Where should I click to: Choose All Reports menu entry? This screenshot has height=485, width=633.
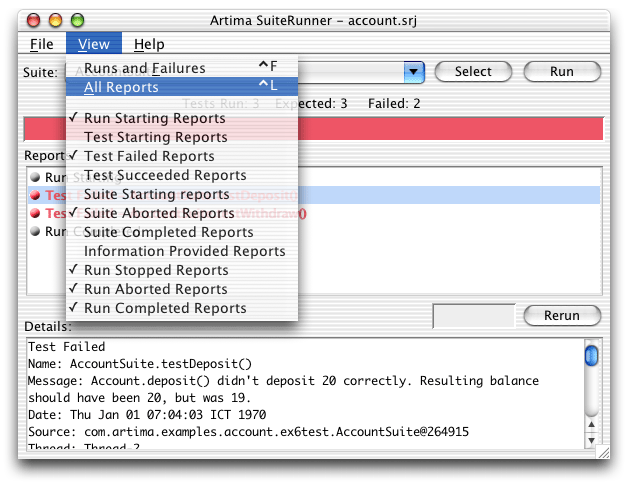coord(182,86)
